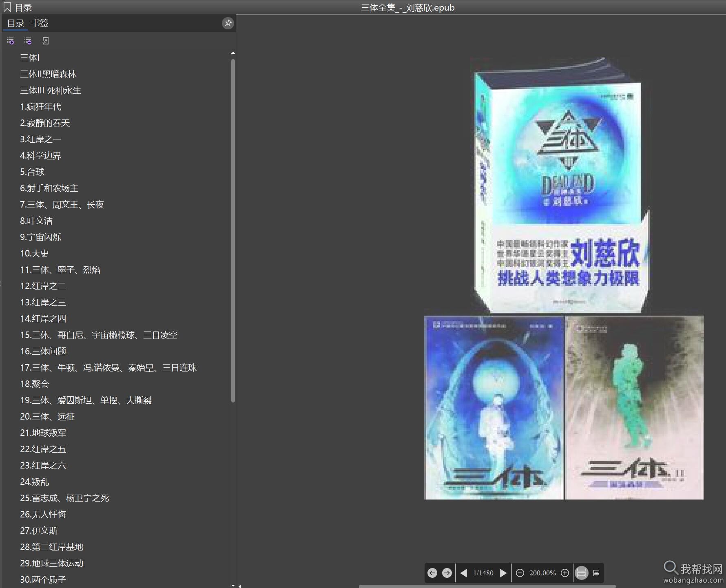Open chapter 三体I
This screenshot has width=726, height=588.
pos(30,58)
